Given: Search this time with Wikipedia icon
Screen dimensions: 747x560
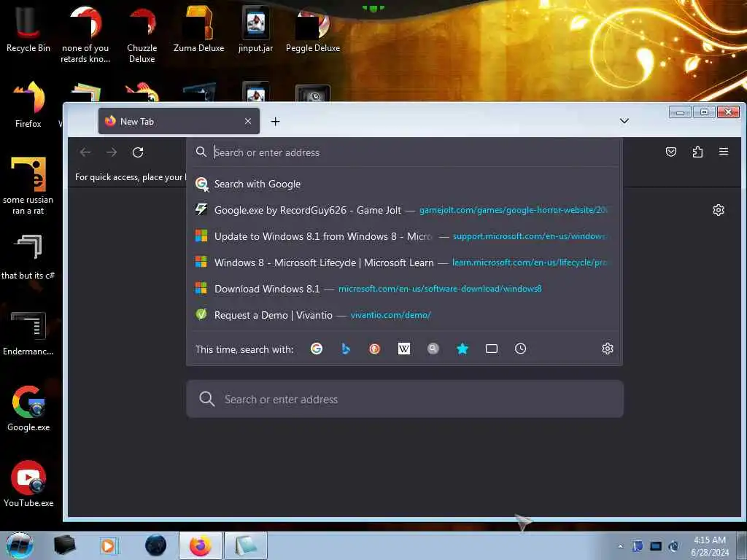Looking at the screenshot, I should point(404,349).
